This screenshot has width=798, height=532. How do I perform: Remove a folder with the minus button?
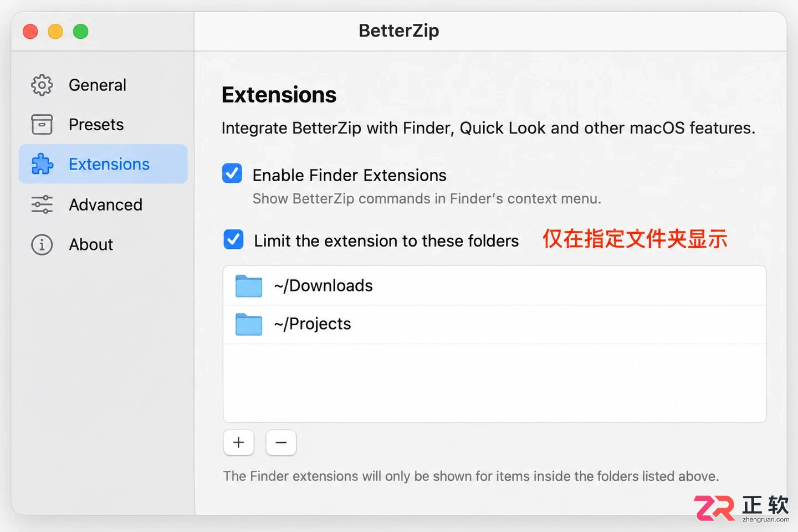pyautogui.click(x=281, y=442)
